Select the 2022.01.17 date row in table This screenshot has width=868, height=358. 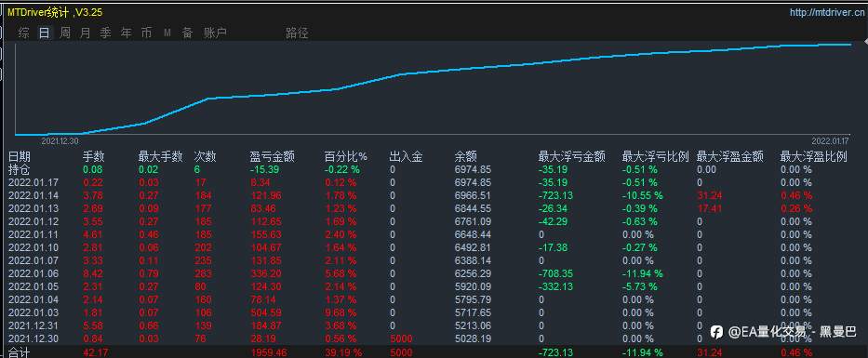[33, 182]
